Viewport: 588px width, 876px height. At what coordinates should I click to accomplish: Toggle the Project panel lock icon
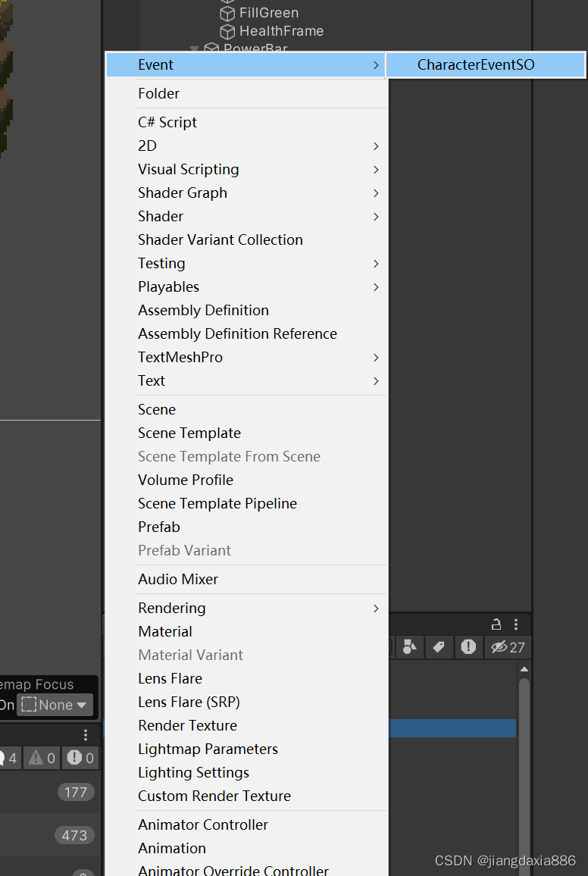(x=496, y=624)
